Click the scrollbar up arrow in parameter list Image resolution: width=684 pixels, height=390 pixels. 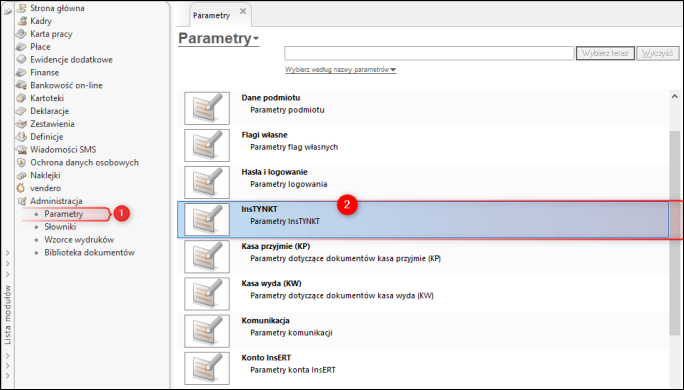674,96
